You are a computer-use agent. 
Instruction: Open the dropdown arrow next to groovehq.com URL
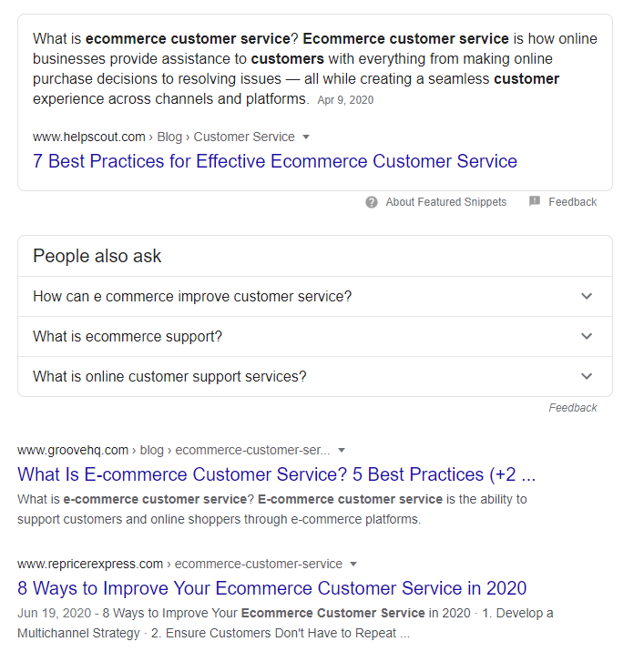pos(342,451)
